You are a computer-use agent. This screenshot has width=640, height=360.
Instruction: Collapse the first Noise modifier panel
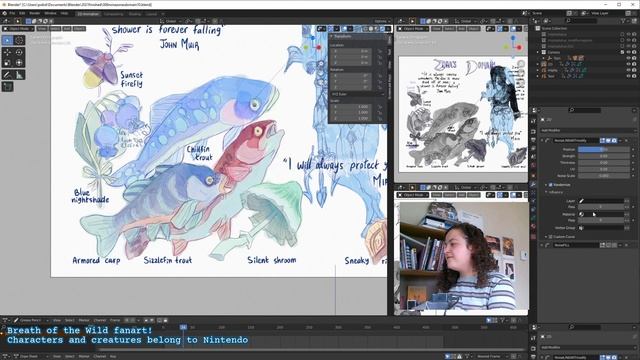click(542, 140)
